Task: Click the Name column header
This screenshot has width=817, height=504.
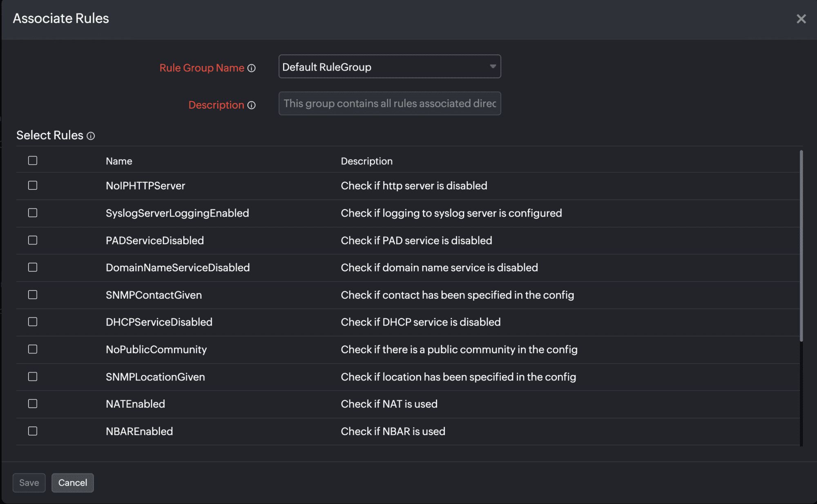Action: tap(119, 161)
